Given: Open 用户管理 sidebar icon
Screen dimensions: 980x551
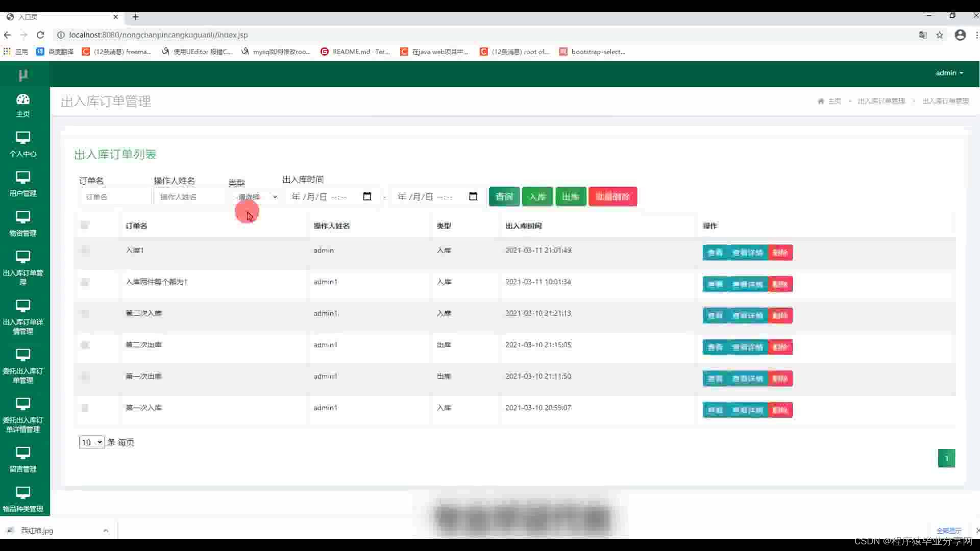Looking at the screenshot, I should [23, 178].
